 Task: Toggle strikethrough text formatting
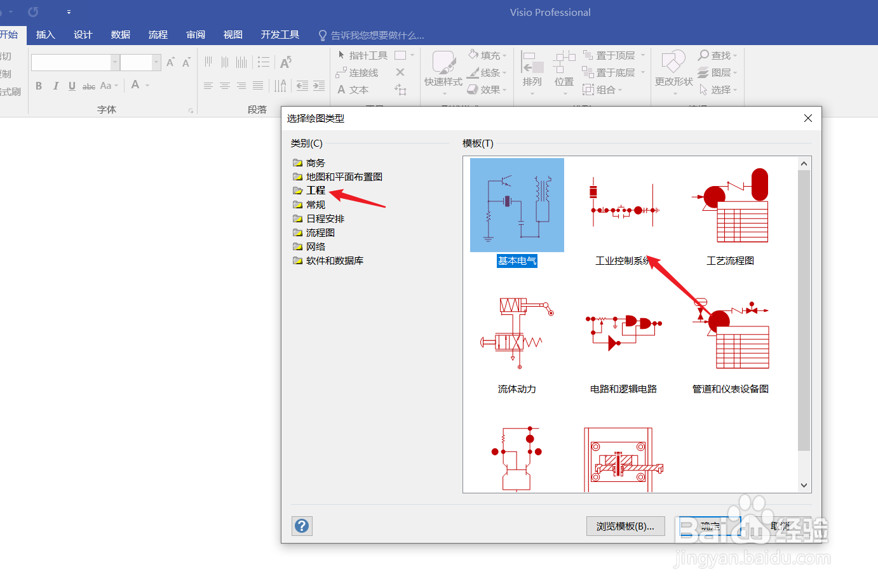click(x=89, y=86)
